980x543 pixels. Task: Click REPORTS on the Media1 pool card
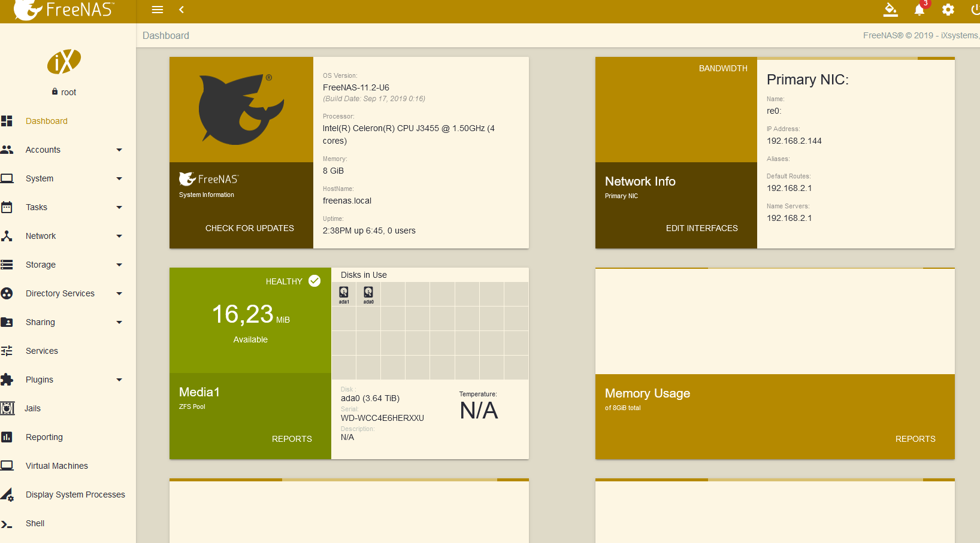pyautogui.click(x=292, y=439)
